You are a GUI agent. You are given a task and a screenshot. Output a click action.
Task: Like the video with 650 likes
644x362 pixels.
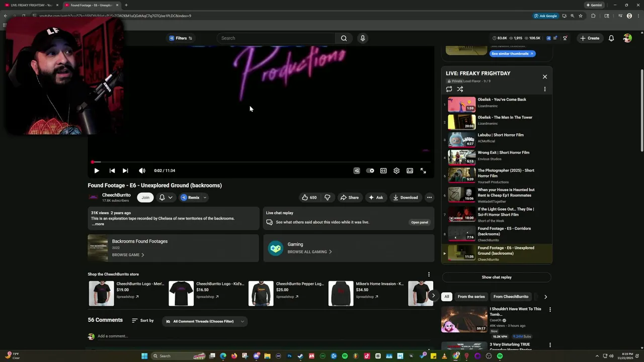308,198
